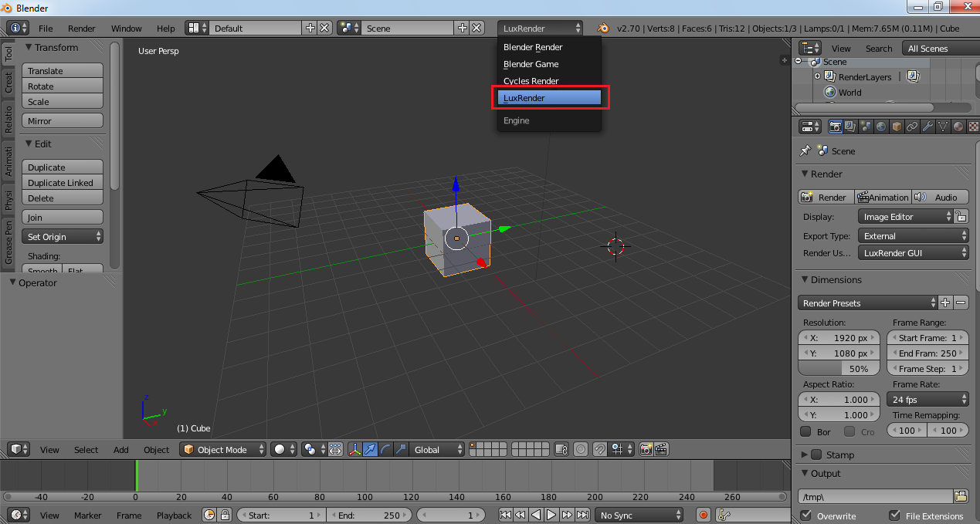This screenshot has height=524, width=980.
Task: Open the Constraints properties chain-link icon
Action: (912, 127)
